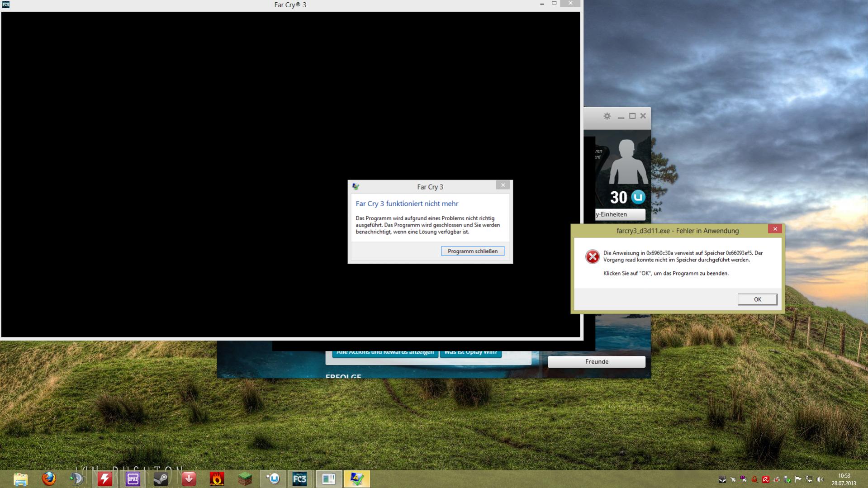The height and width of the screenshot is (488, 868).
Task: Switch to the highlighted error report taskbar item
Action: pos(357,479)
